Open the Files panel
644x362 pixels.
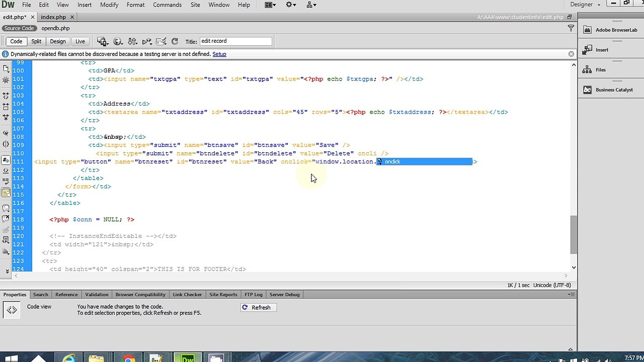594,70
